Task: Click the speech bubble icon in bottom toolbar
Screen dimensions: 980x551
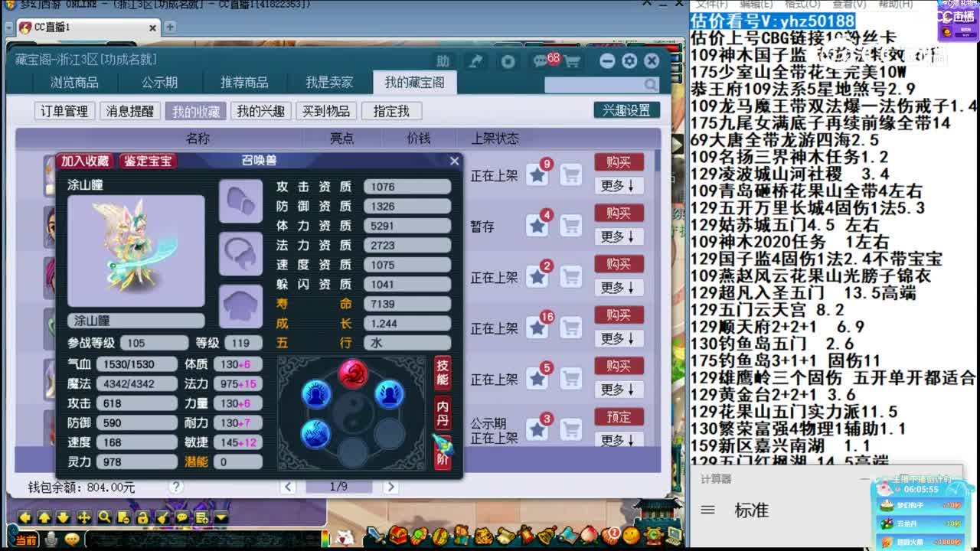Action: click(x=182, y=517)
